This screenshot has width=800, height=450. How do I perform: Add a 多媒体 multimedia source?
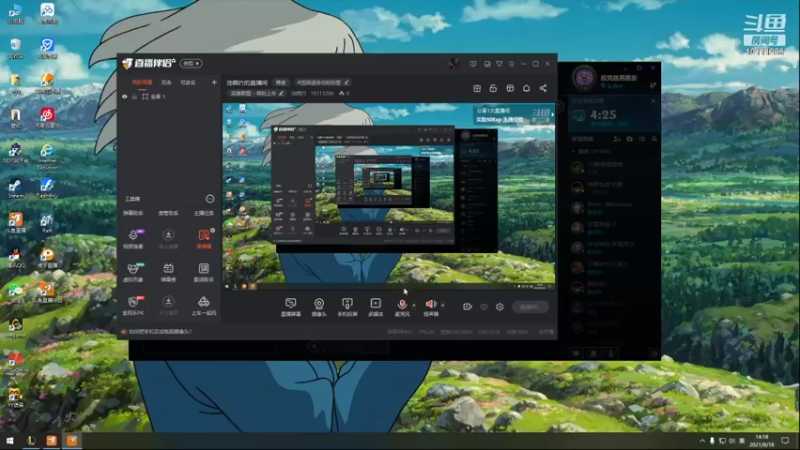[x=376, y=307]
